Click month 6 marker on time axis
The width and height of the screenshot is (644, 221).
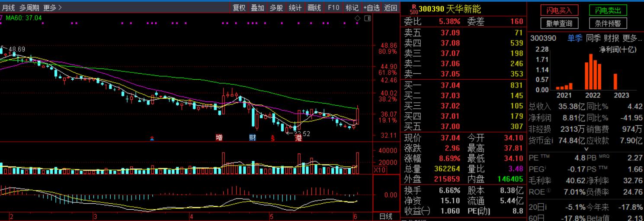tap(355, 216)
